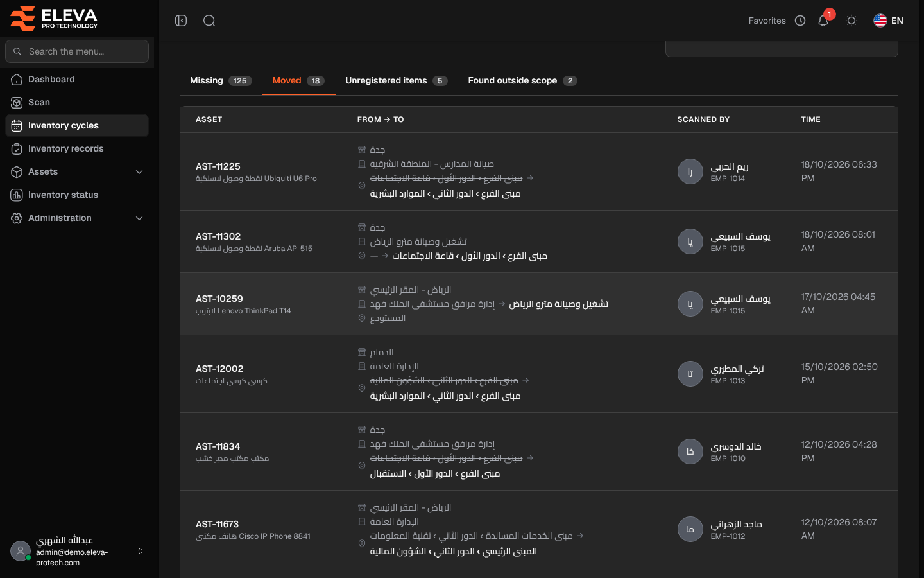Toggle the light/dark theme sun icon

pyautogui.click(x=851, y=21)
